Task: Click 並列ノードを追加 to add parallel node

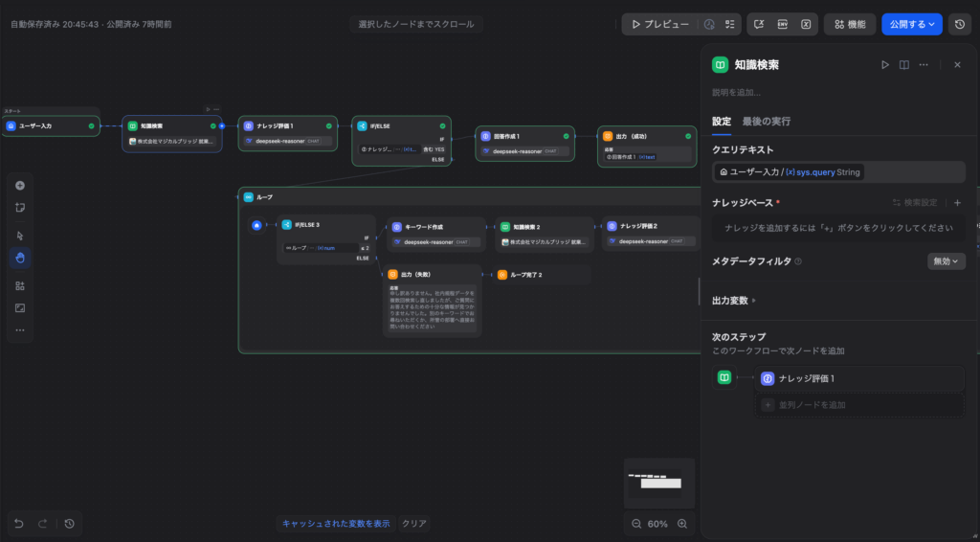Action: (859, 405)
